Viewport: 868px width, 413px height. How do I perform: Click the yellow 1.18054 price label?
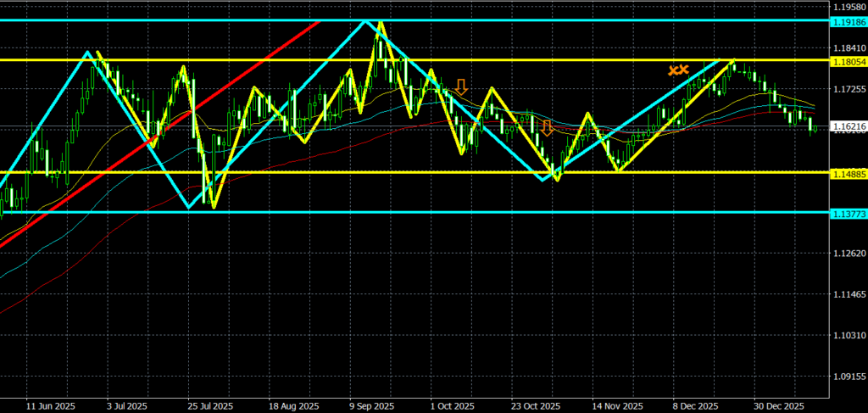[848, 60]
